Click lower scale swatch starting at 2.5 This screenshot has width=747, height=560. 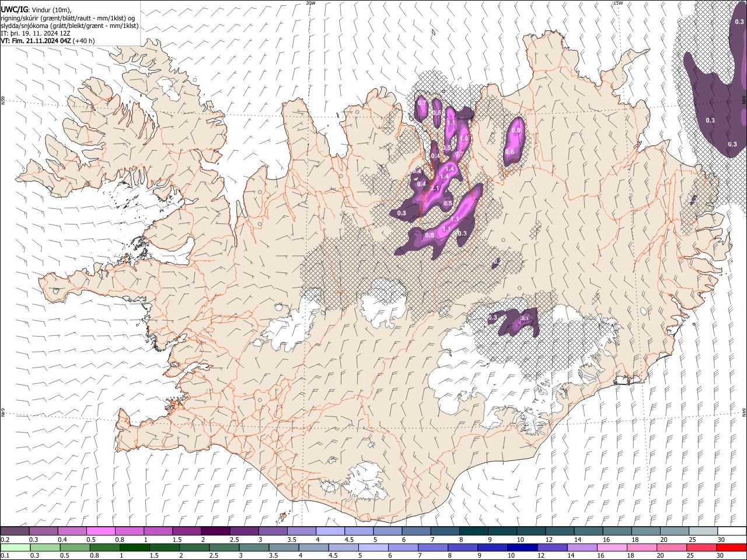[x=224, y=547]
